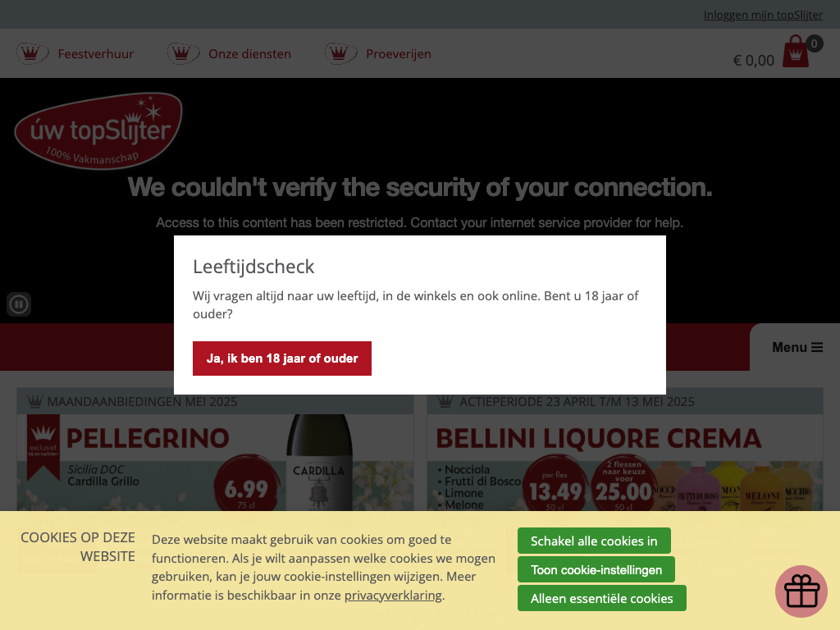The width and height of the screenshot is (840, 630).
Task: Click the crown icon beside Onze diensten
Action: [x=183, y=53]
